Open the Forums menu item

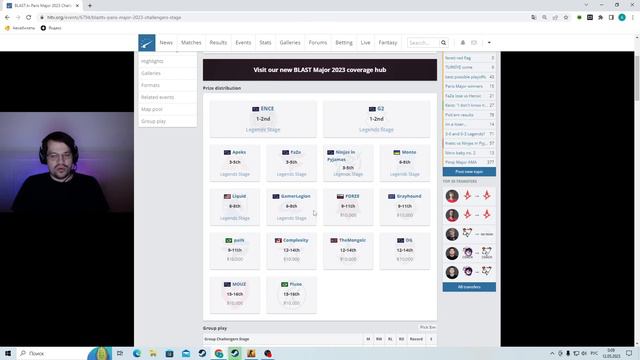[318, 42]
